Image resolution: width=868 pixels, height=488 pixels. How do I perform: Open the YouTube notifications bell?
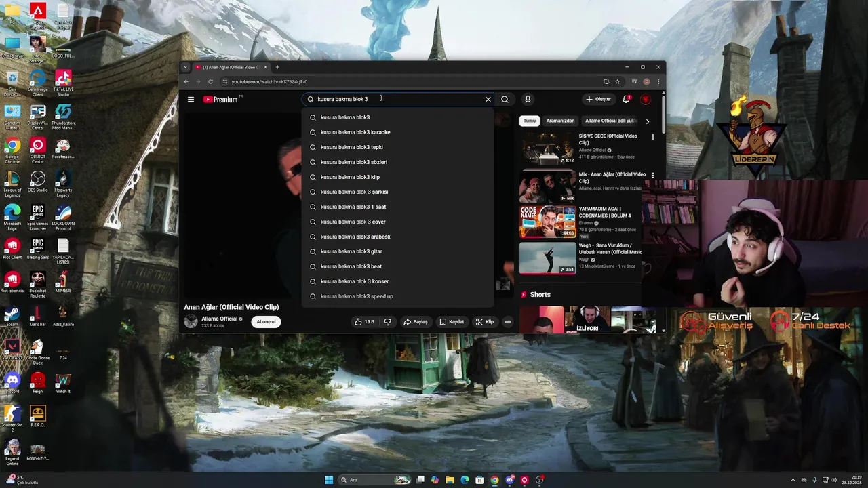click(x=627, y=99)
